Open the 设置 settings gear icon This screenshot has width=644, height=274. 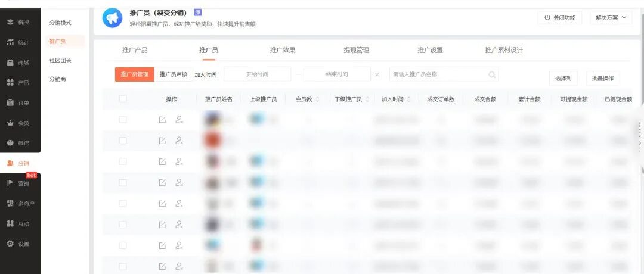(x=11, y=244)
